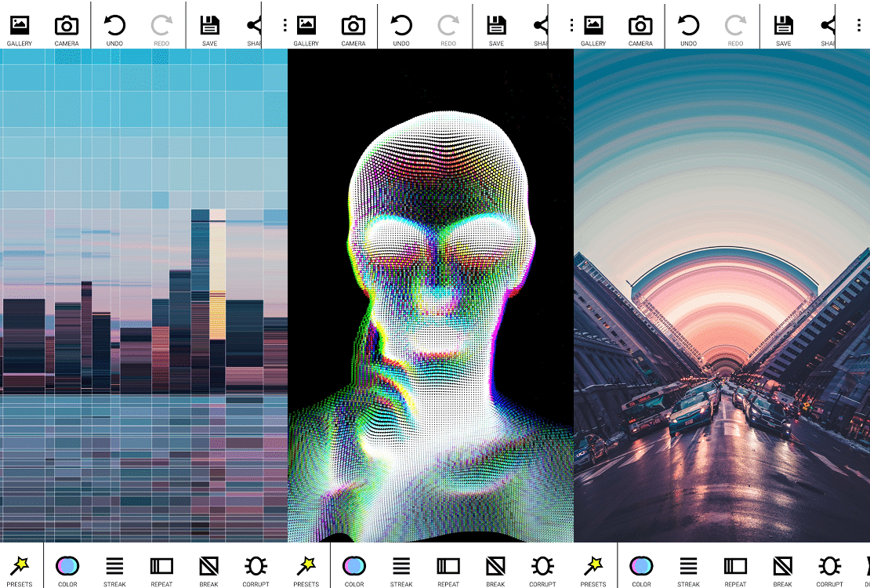
Task: Choose the Color effect for the alien head
Action: 354,570
